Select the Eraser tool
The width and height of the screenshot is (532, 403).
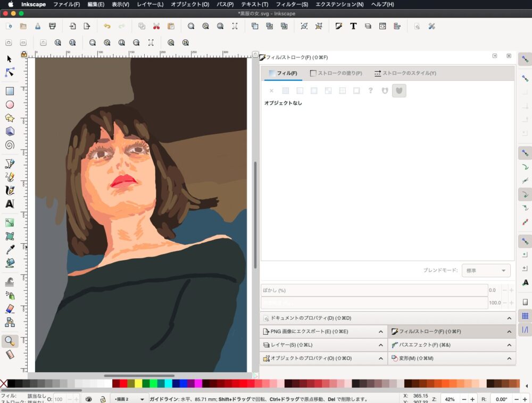pos(10,309)
